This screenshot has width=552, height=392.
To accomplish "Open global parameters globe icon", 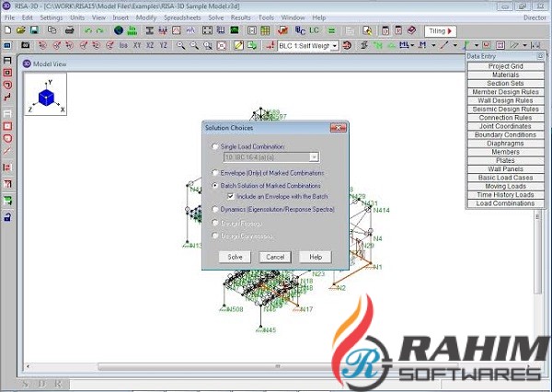I will tap(119, 30).
